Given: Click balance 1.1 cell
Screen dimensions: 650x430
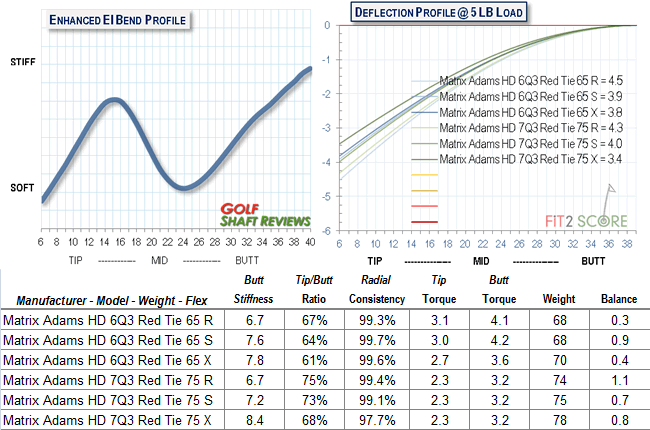Looking at the screenshot, I should 620,380.
